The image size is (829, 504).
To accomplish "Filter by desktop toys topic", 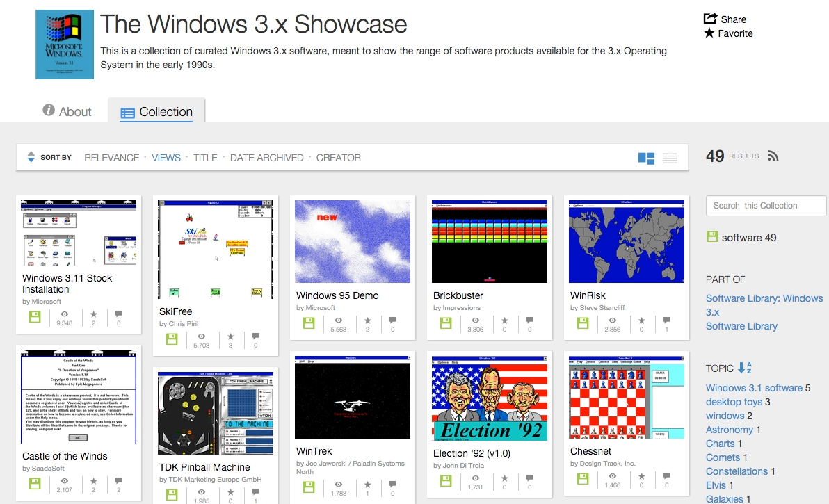I will (734, 402).
